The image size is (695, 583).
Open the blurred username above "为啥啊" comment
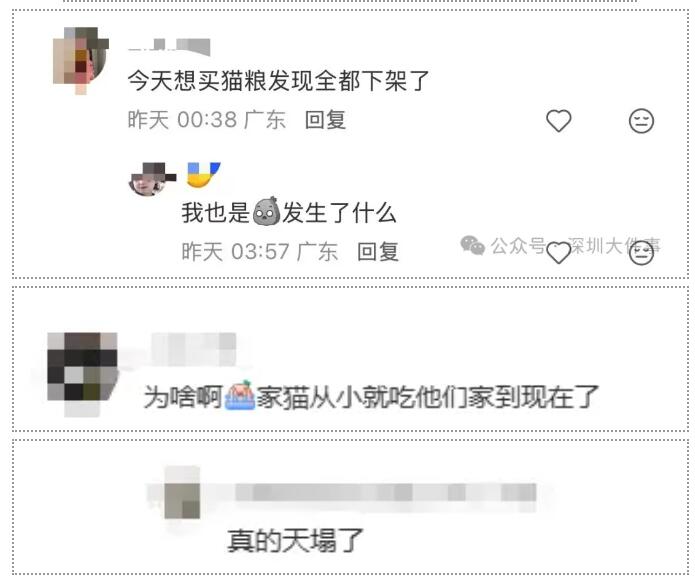(x=194, y=349)
